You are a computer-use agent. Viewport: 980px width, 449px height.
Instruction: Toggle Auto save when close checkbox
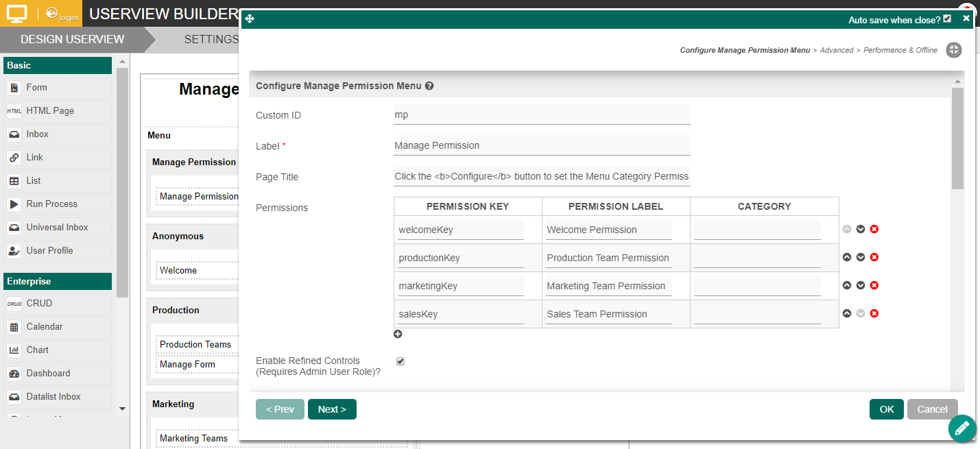pyautogui.click(x=947, y=19)
